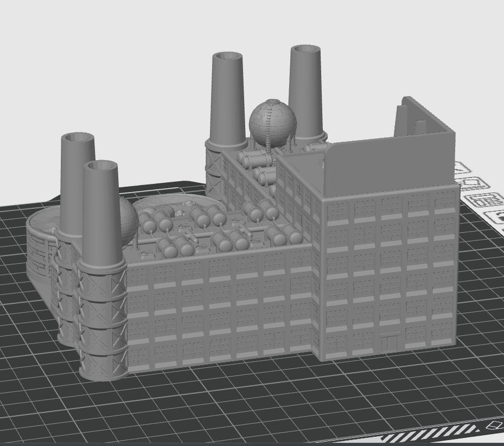The height and width of the screenshot is (446, 504).
Task: Click the curved round building on far left
Action: pos(41,250)
